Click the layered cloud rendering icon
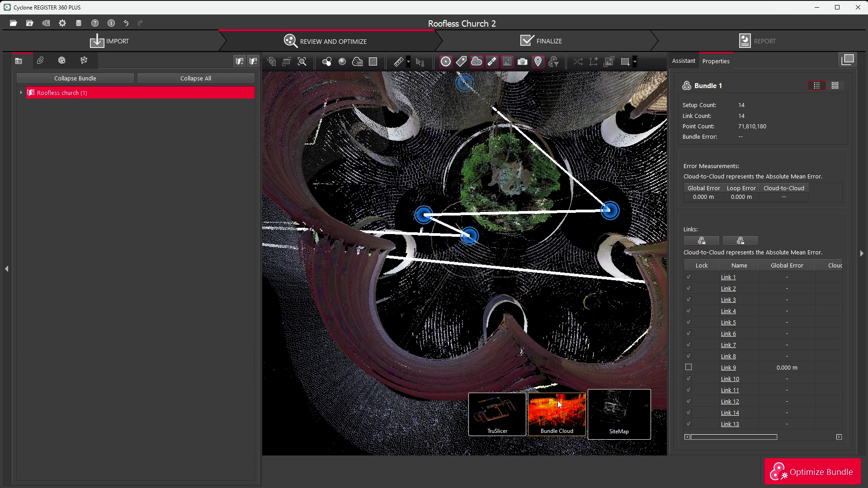The width and height of the screenshot is (868, 488). [x=358, y=62]
